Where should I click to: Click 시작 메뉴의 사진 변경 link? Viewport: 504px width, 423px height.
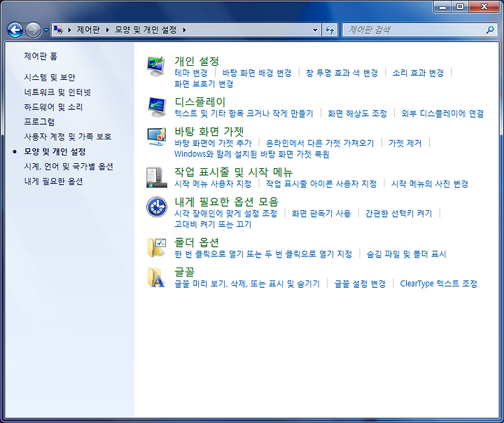pos(429,183)
